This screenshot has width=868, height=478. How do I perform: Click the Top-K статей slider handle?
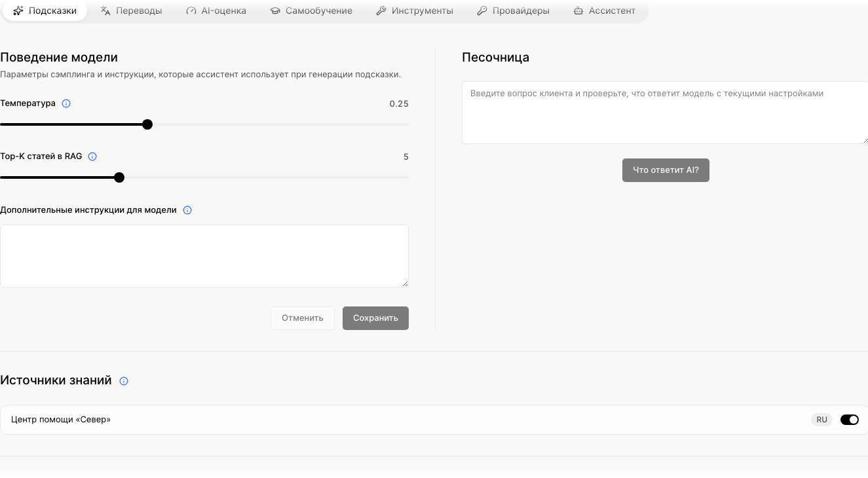tap(119, 177)
